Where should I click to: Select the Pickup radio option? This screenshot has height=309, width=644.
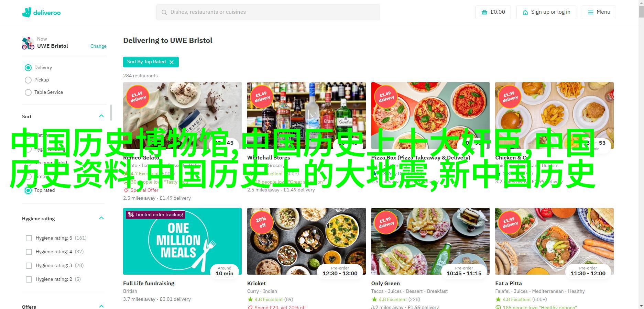click(x=28, y=80)
